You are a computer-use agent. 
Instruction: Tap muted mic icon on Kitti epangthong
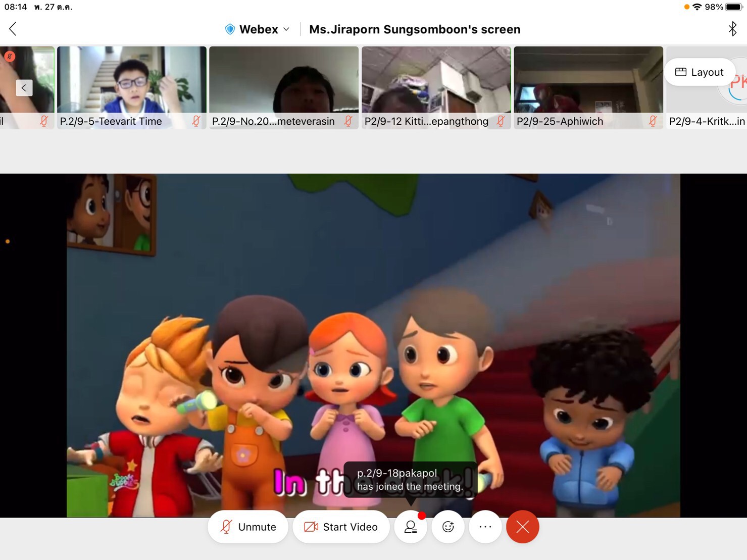(x=501, y=121)
